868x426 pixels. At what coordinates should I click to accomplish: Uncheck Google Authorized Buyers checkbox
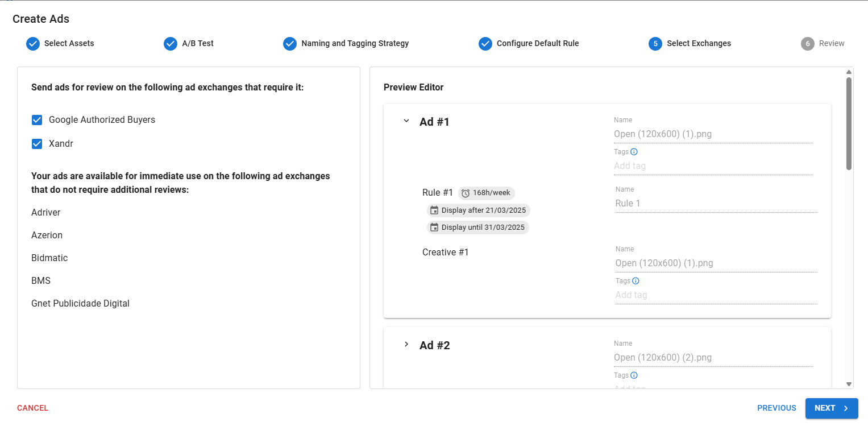pos(37,120)
